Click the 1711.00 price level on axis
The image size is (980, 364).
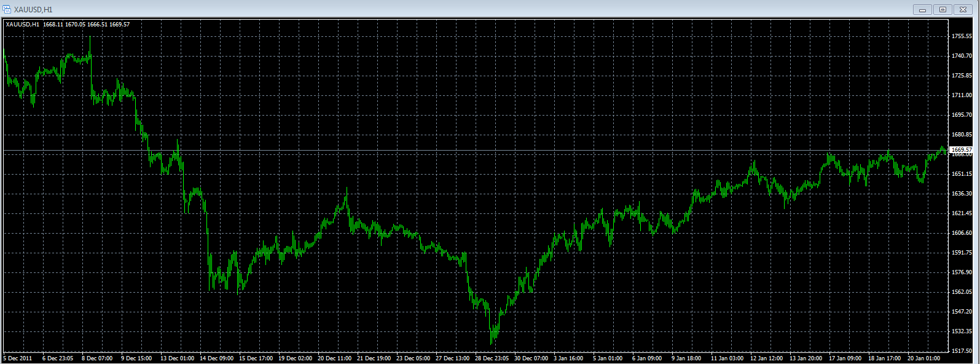(x=961, y=95)
